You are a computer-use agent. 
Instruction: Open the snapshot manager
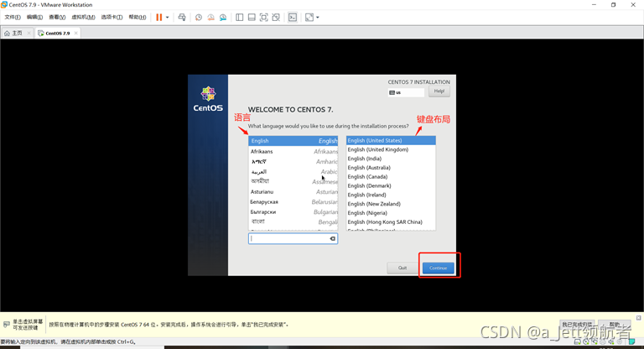pyautogui.click(x=223, y=18)
